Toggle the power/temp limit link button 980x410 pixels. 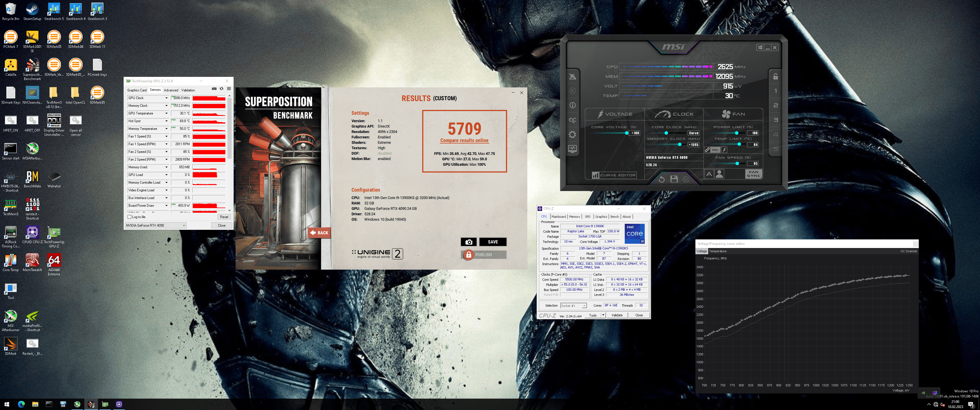click(707, 150)
